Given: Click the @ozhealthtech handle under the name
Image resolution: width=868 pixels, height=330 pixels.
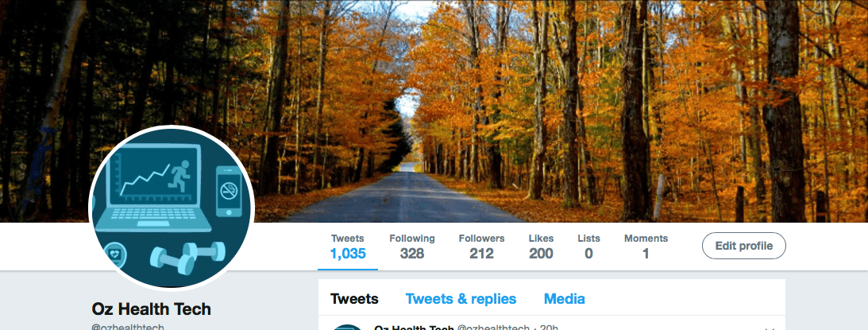Looking at the screenshot, I should click(128, 327).
